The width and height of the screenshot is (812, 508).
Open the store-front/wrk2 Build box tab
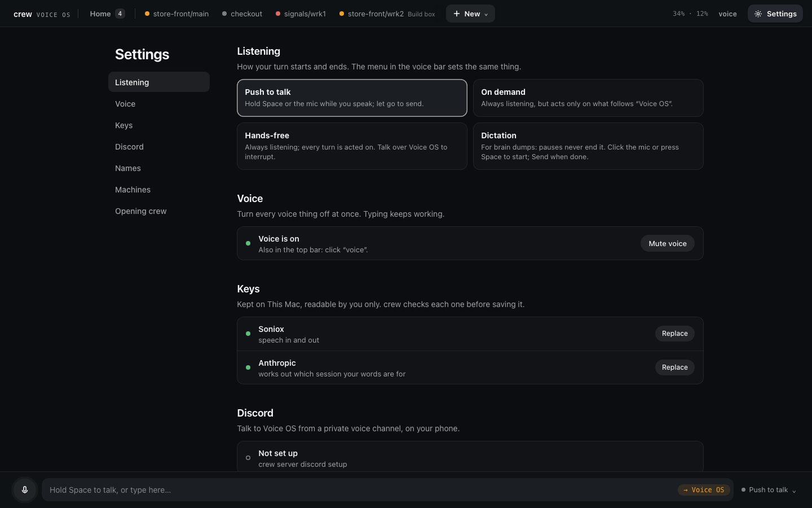pos(387,14)
